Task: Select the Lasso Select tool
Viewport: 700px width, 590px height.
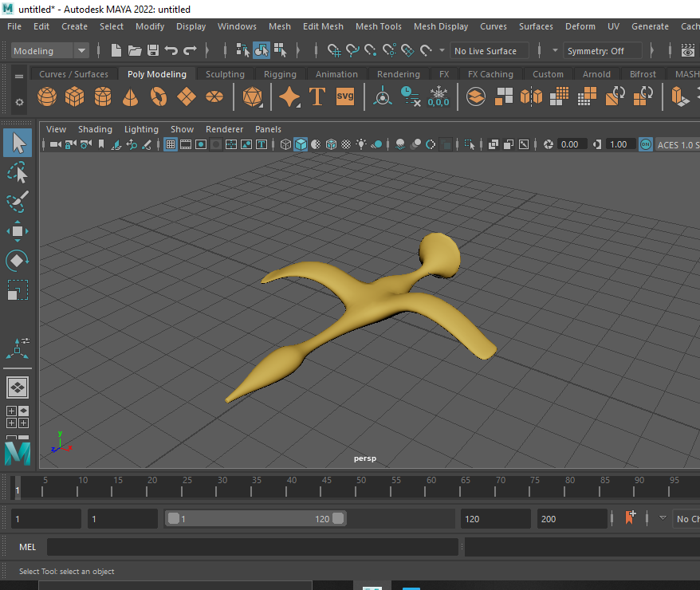Action: [18, 172]
